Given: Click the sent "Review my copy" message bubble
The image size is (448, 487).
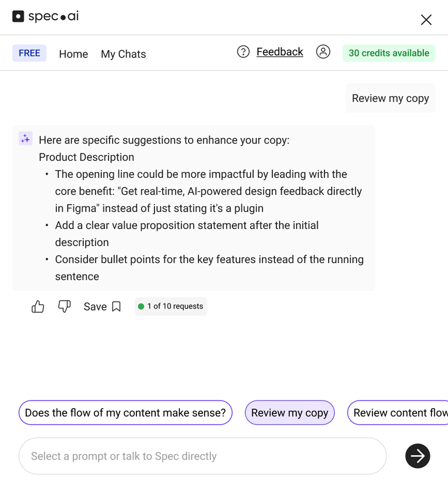Looking at the screenshot, I should [x=391, y=98].
